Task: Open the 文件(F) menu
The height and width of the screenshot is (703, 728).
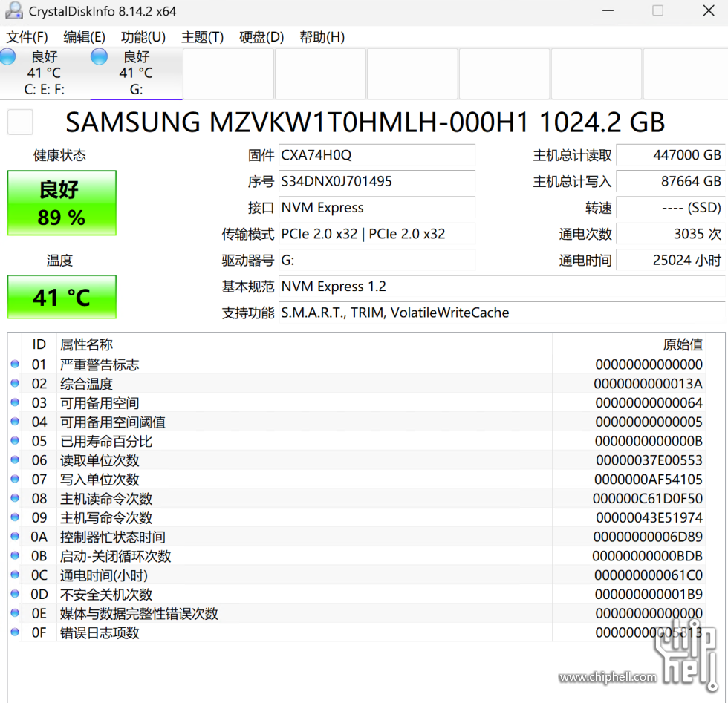Action: point(27,37)
